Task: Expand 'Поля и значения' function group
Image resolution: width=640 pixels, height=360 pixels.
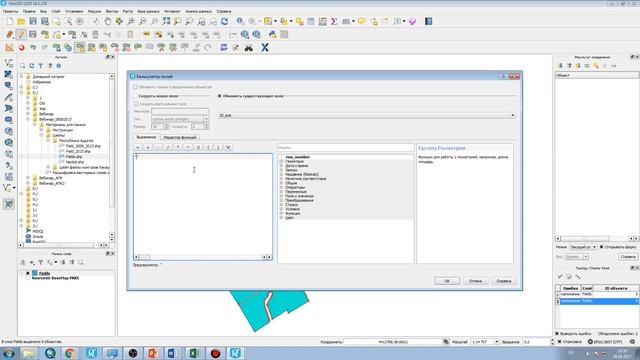Action: click(281, 196)
